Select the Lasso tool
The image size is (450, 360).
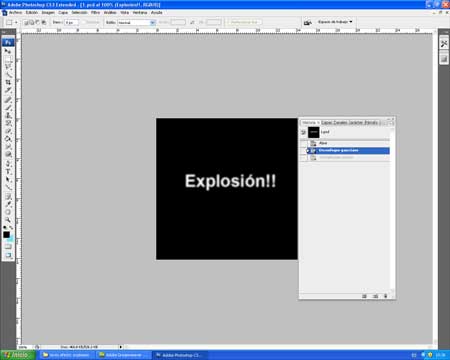click(8, 67)
